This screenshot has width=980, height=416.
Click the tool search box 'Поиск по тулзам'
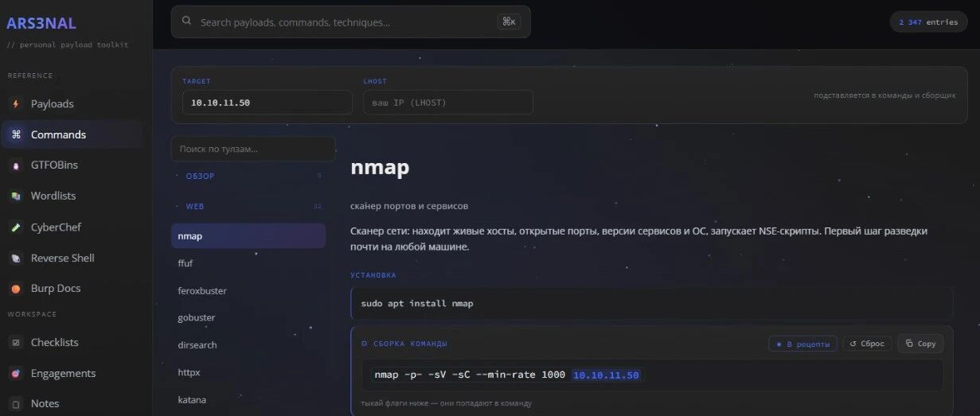(x=253, y=149)
